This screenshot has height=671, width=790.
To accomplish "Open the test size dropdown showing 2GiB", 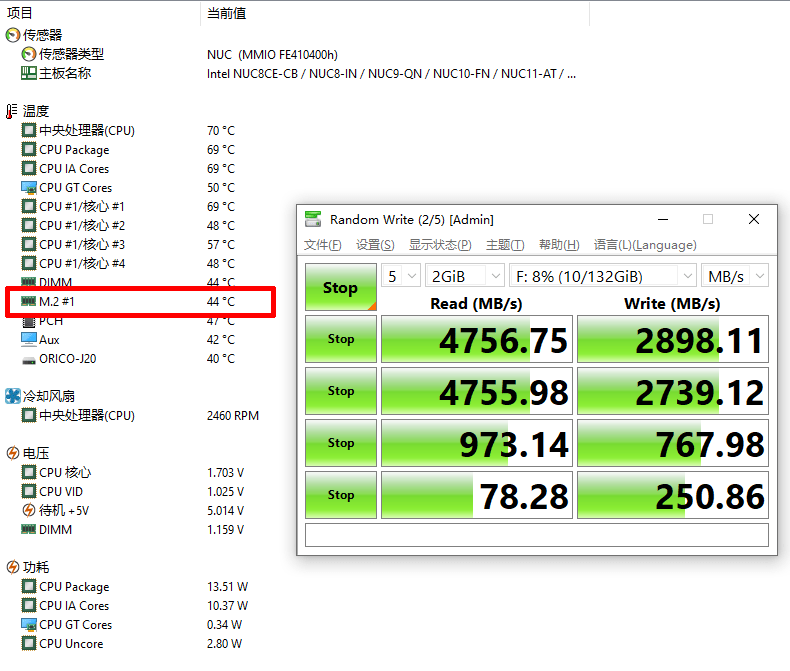I will point(465,276).
